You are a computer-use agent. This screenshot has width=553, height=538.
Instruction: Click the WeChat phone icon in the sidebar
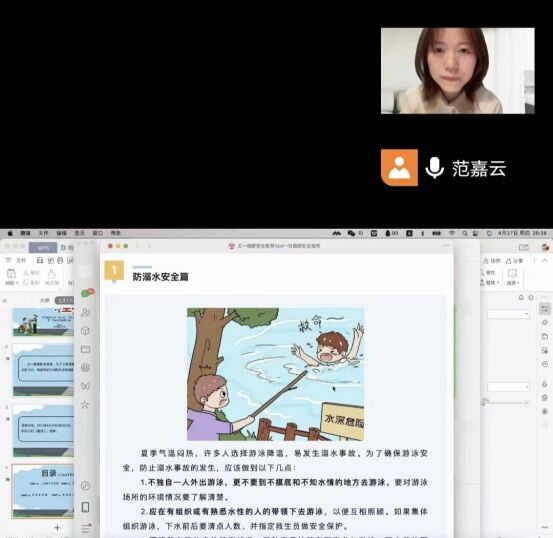click(85, 507)
